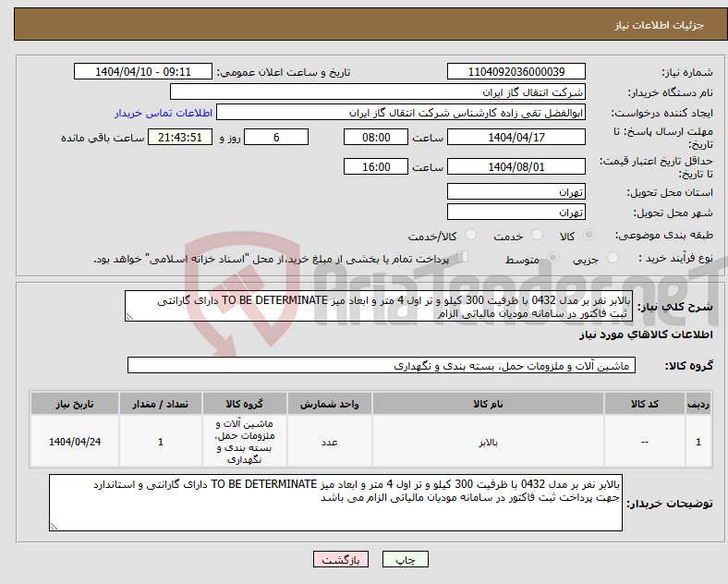
Task: Click the page title جزئیات اطلاعات نیاز
Action: coord(660,25)
